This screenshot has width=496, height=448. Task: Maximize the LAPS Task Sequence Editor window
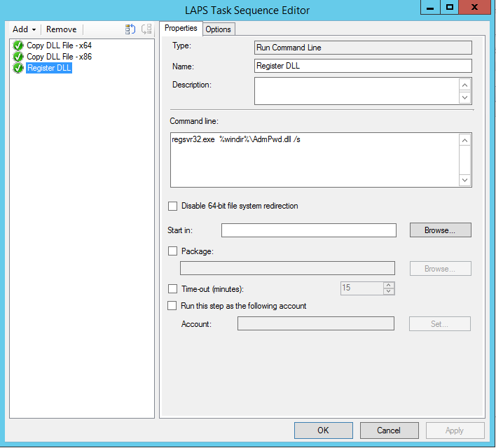450,7
